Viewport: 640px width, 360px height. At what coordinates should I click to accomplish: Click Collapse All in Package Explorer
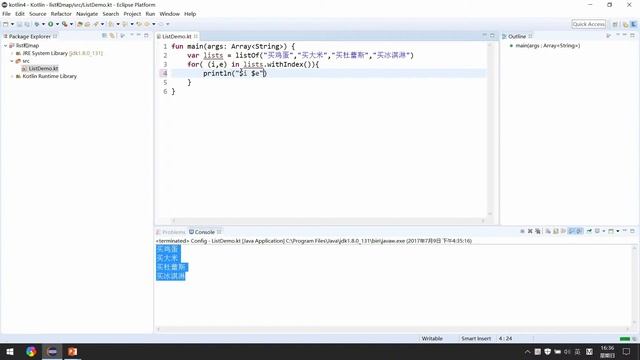coord(104,36)
